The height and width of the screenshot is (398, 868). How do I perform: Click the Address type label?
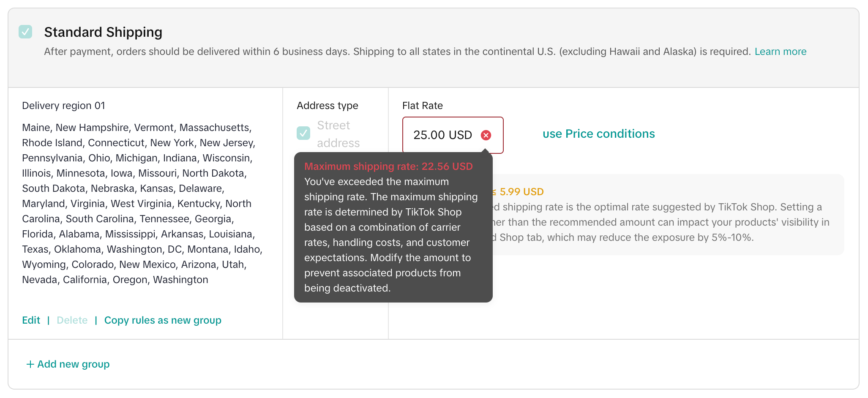click(327, 106)
